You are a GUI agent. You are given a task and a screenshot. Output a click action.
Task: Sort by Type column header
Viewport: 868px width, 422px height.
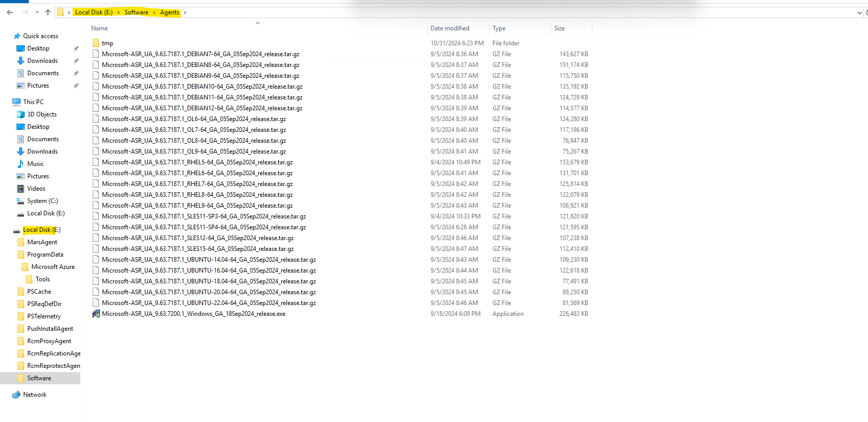pyautogui.click(x=499, y=28)
